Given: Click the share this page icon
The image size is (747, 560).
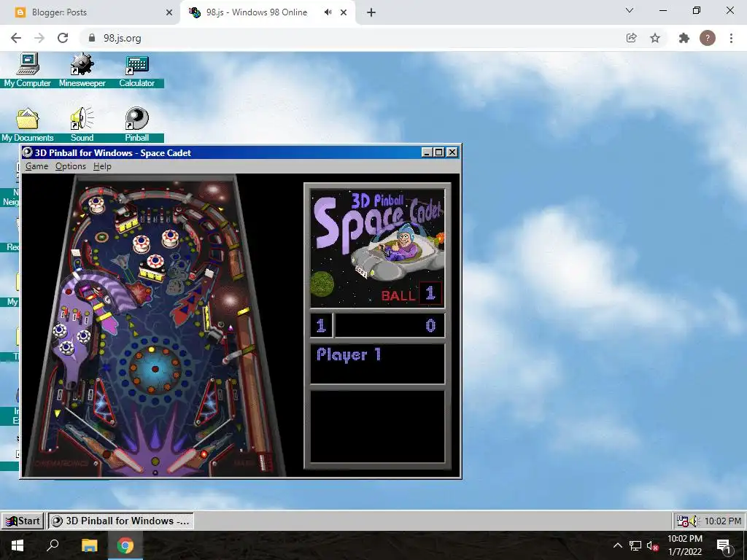Looking at the screenshot, I should (x=631, y=38).
